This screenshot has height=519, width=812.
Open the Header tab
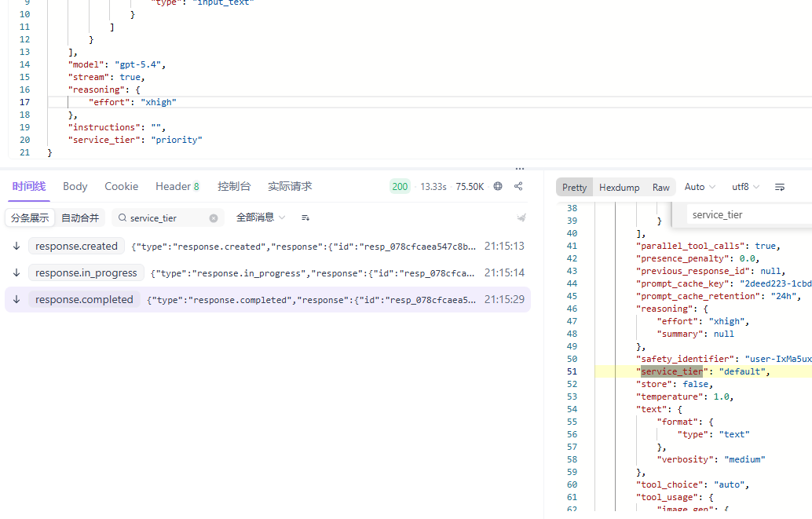[177, 186]
